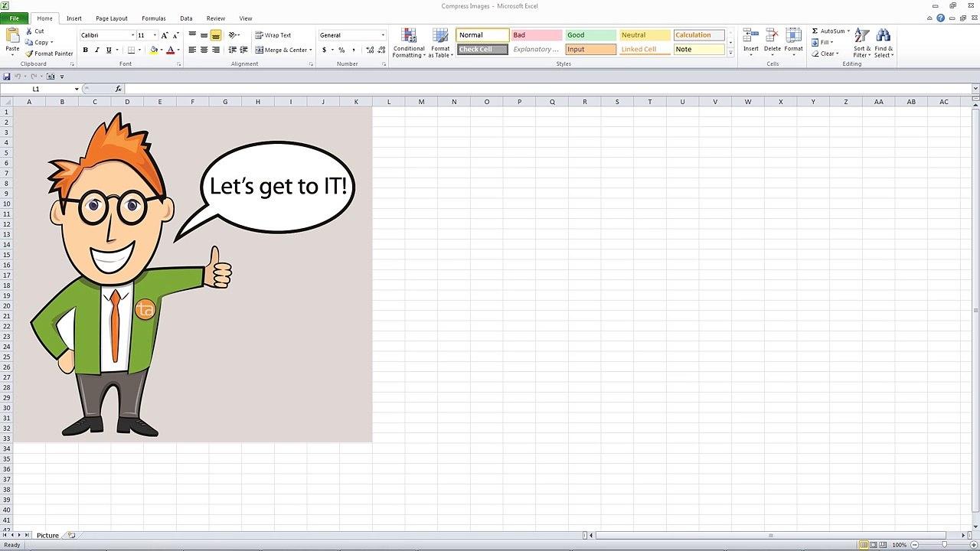Click the Copy button
The height and width of the screenshot is (551, 980).
[x=39, y=42]
